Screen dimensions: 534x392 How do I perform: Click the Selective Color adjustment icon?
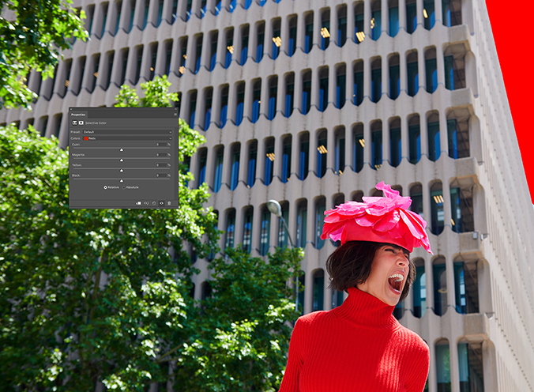[x=74, y=123]
